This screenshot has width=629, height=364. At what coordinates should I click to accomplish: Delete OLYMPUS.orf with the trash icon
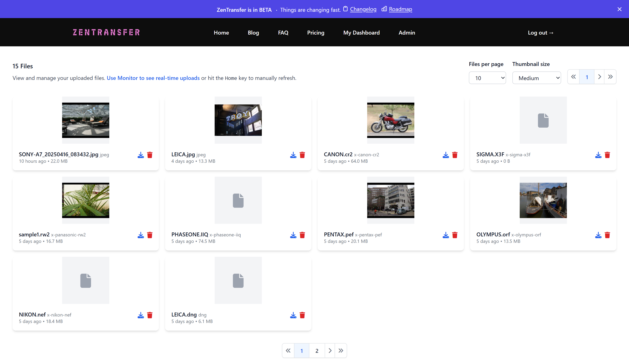tap(608, 235)
